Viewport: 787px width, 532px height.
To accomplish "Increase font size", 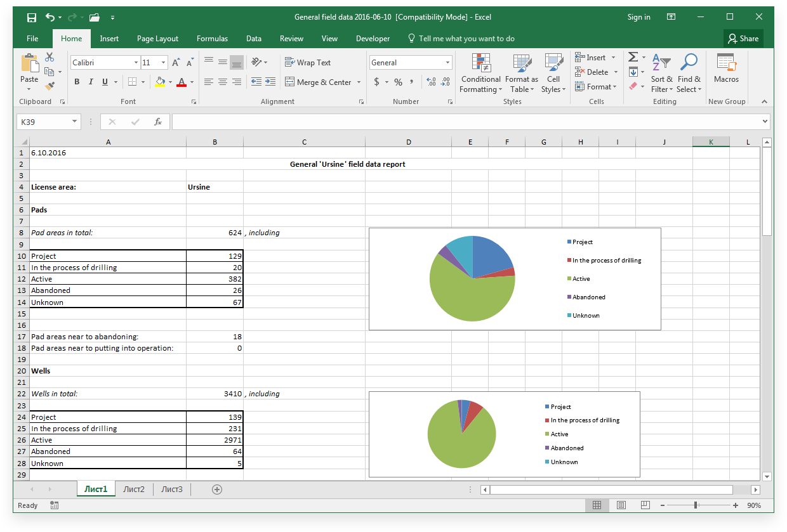I will (x=176, y=62).
